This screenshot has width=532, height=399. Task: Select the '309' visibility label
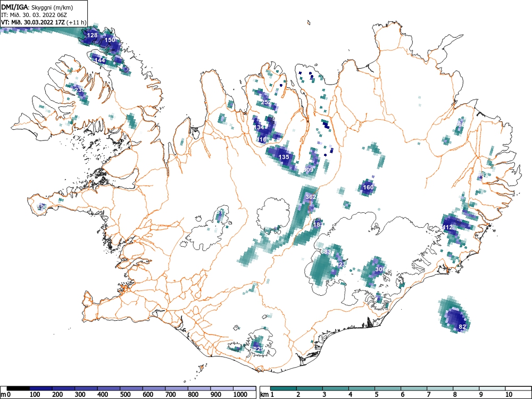click(x=309, y=170)
